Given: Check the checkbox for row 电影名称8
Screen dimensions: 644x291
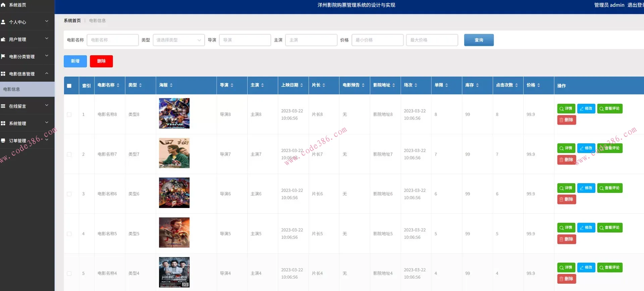Looking at the screenshot, I should click(x=69, y=115).
